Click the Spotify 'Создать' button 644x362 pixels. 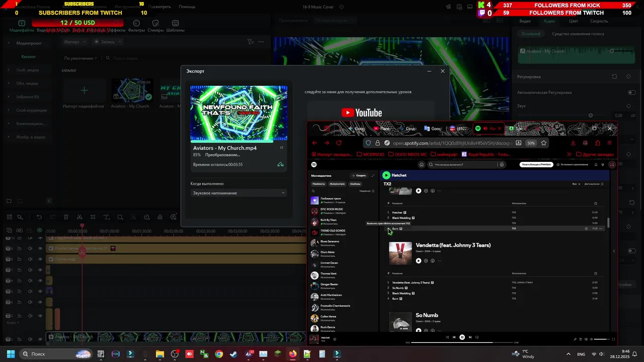tap(359, 175)
